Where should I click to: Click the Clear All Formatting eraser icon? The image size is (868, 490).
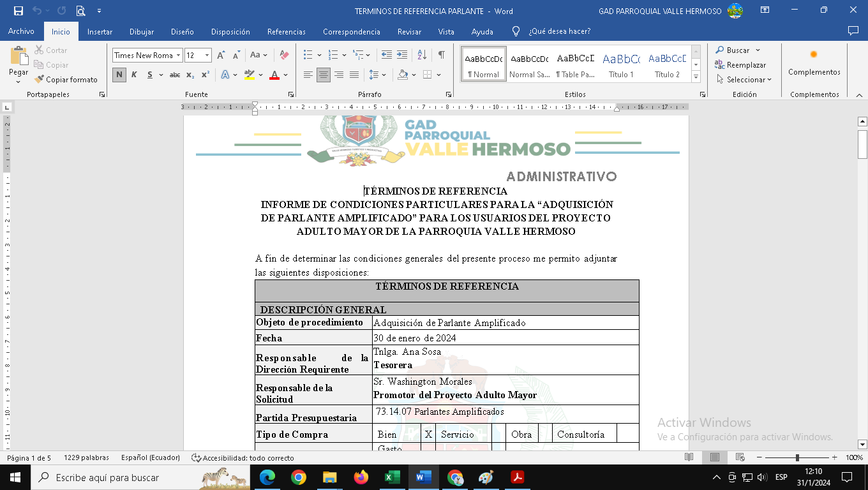285,56
